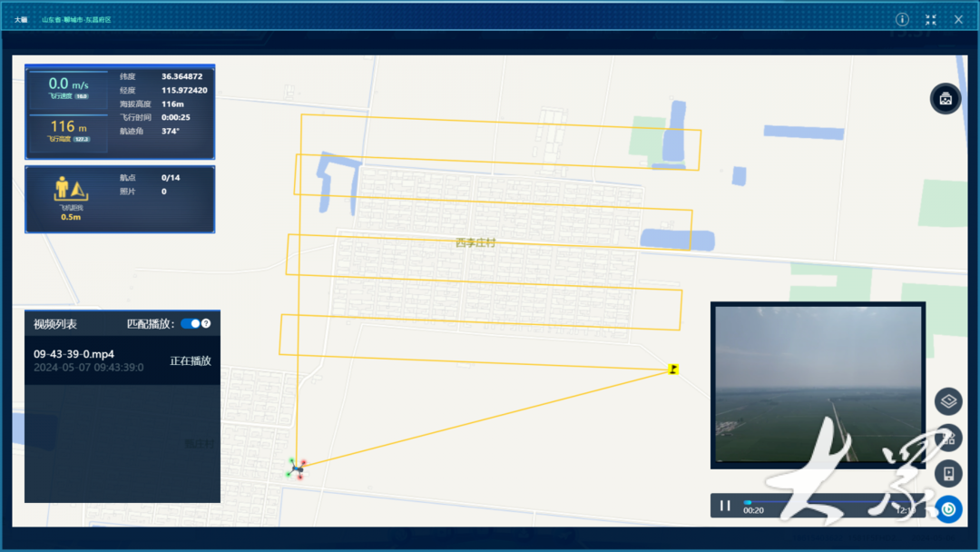
Task: Open the video player device icon button
Action: click(949, 474)
